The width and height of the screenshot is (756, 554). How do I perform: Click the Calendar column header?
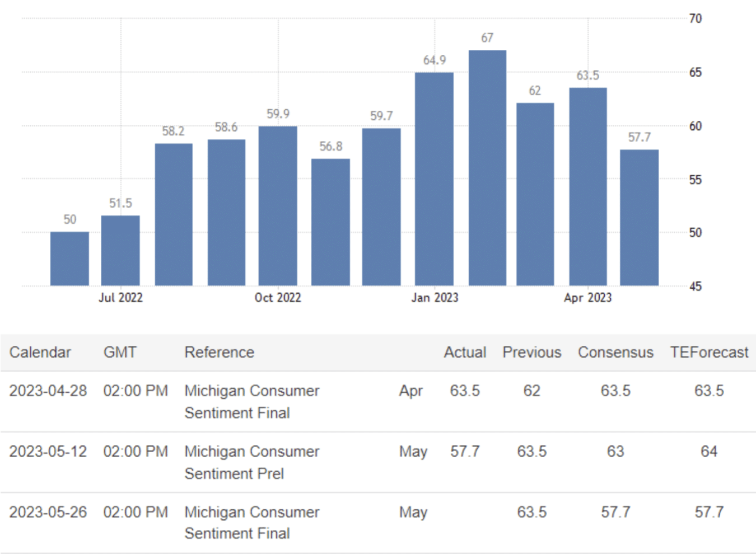pos(40,353)
